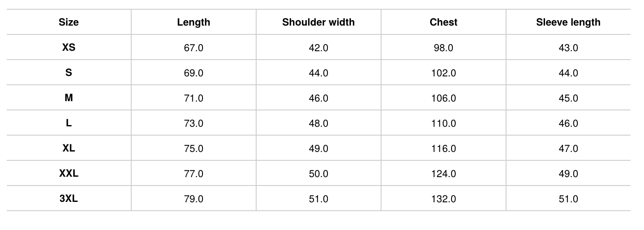Click the Chest column header
The height and width of the screenshot is (230, 644).
pos(443,22)
